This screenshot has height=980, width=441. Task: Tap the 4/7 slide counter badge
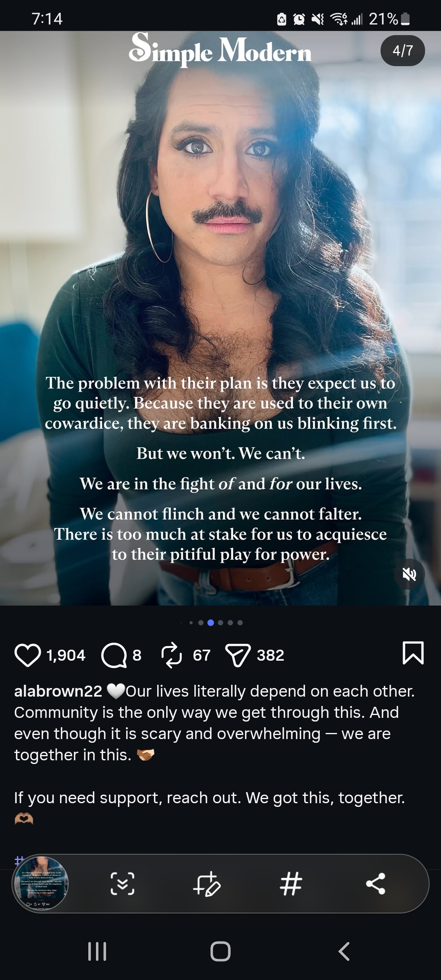pyautogui.click(x=403, y=51)
